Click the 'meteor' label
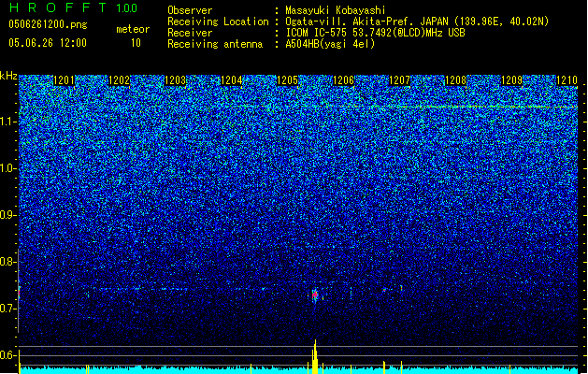This screenshot has width=588, height=374. [133, 29]
